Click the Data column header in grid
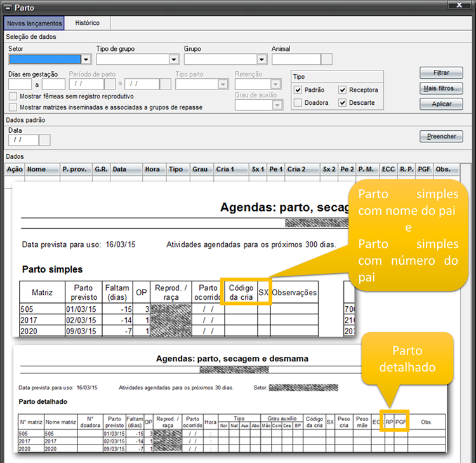 pos(126,169)
